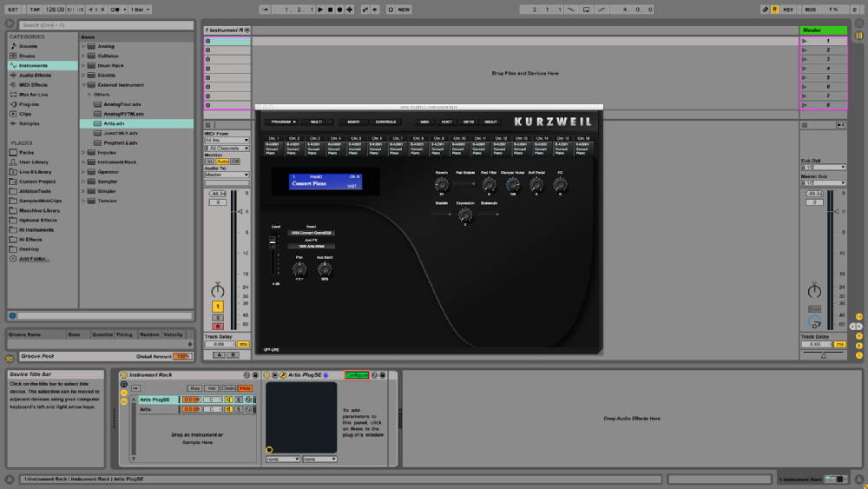The height and width of the screenshot is (489, 868).
Task: Open the Audio To 'Master' dropdown
Action: (227, 175)
